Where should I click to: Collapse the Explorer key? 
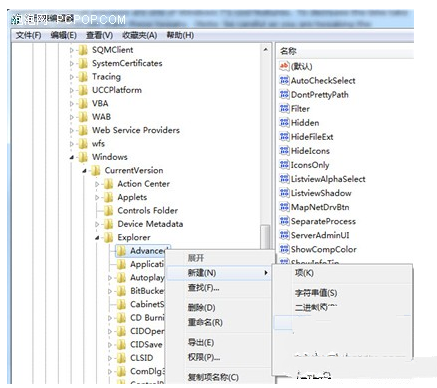coord(97,238)
